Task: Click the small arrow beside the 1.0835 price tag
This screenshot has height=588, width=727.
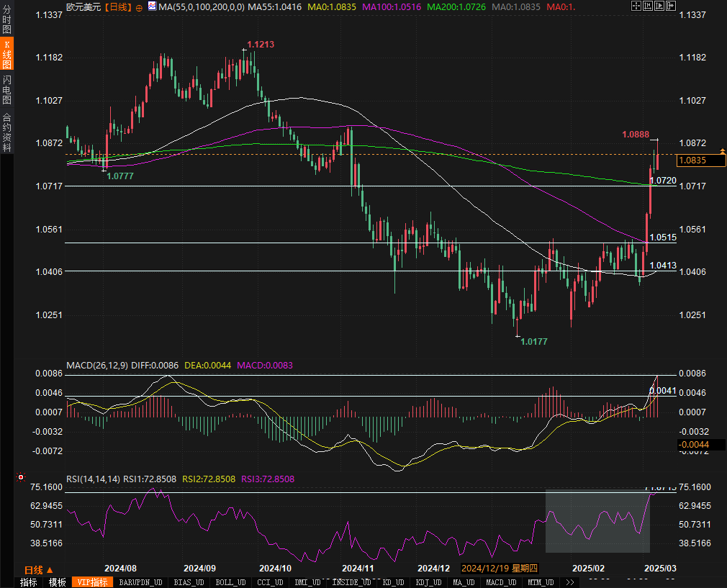Action: click(722, 150)
